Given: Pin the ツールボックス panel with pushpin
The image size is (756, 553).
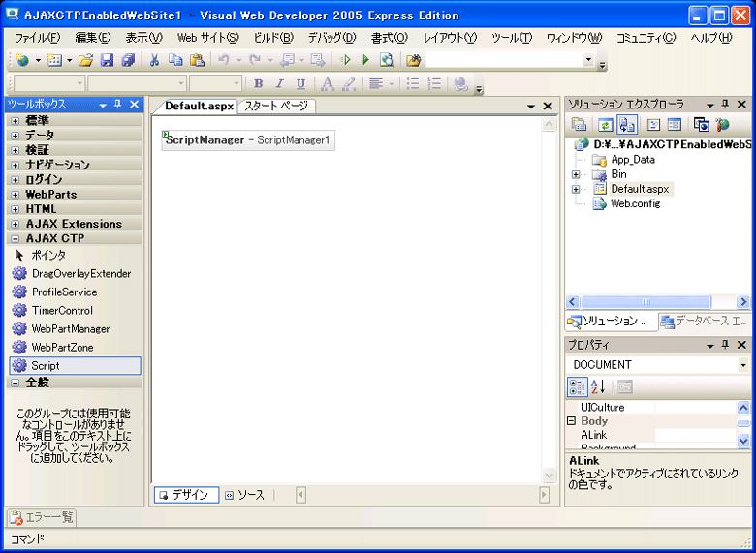Looking at the screenshot, I should point(118,104).
